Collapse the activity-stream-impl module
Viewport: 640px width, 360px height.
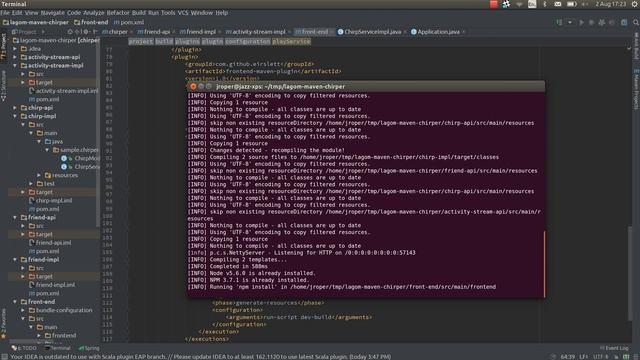(15, 65)
